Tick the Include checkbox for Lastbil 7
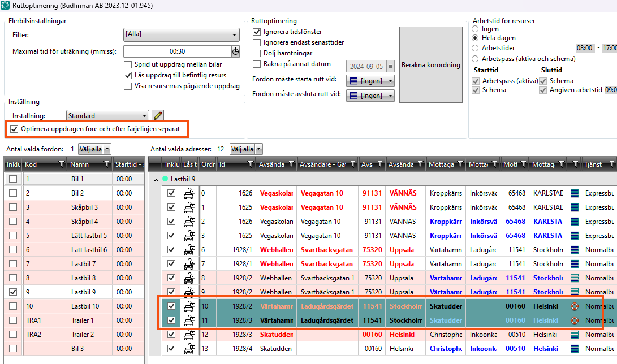617x364 pixels. click(x=13, y=264)
